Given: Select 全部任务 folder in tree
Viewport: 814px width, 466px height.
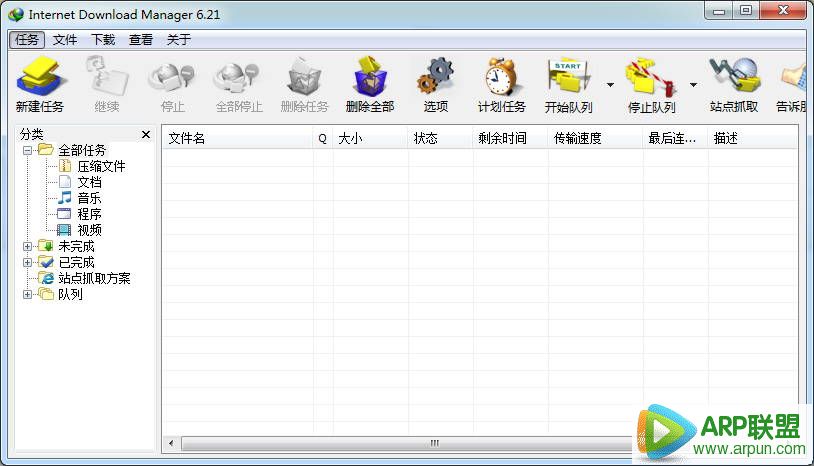Looking at the screenshot, I should coord(72,150).
